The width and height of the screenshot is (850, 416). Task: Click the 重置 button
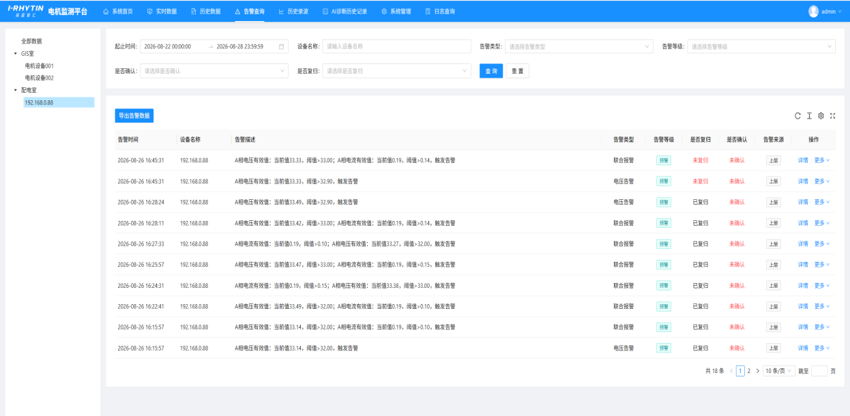tap(517, 71)
